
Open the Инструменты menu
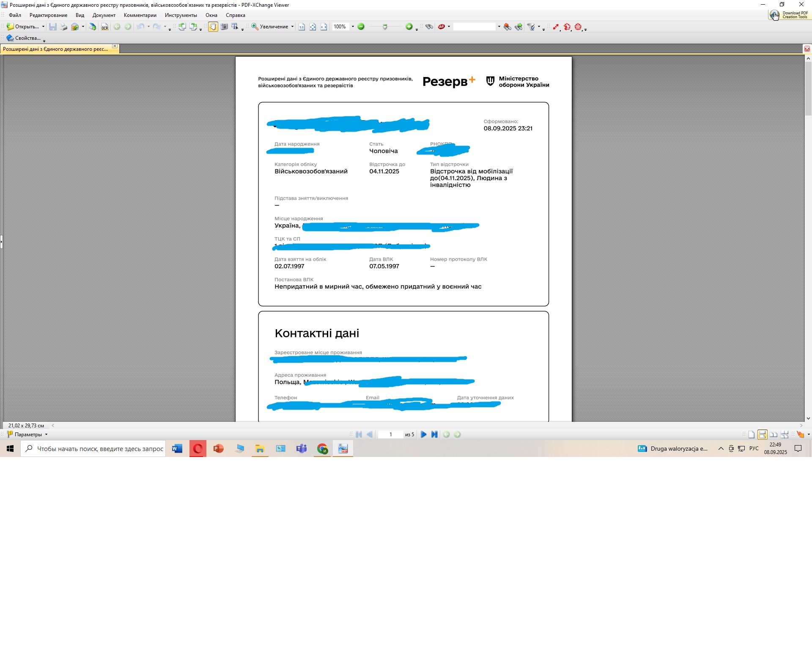pos(181,15)
